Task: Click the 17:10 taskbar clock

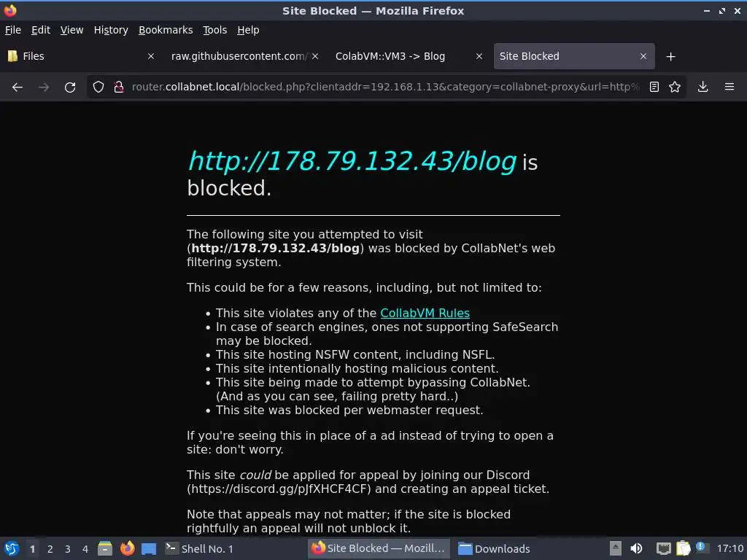Action: (x=729, y=548)
